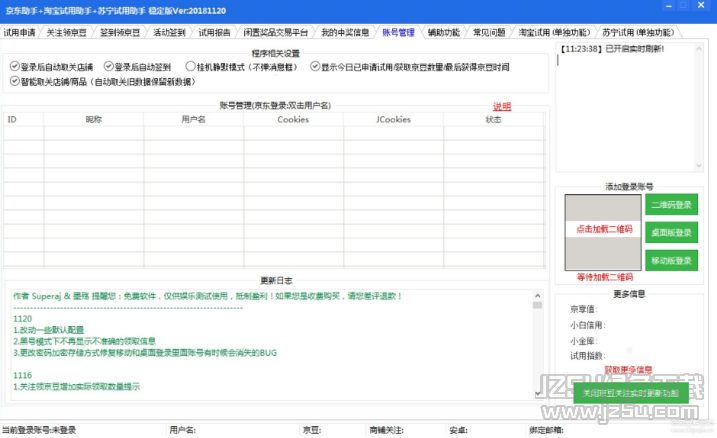Click the 已开启实时刷新 log entry
The width and height of the screenshot is (717, 438).
612,49
